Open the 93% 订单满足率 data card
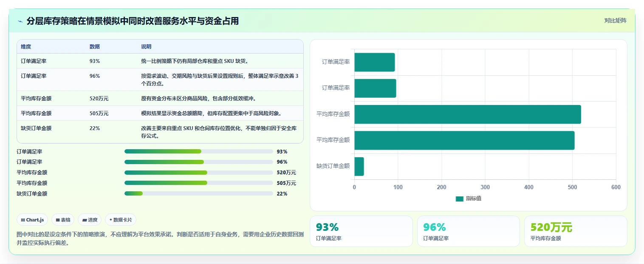The width and height of the screenshot is (644, 264). 361,231
